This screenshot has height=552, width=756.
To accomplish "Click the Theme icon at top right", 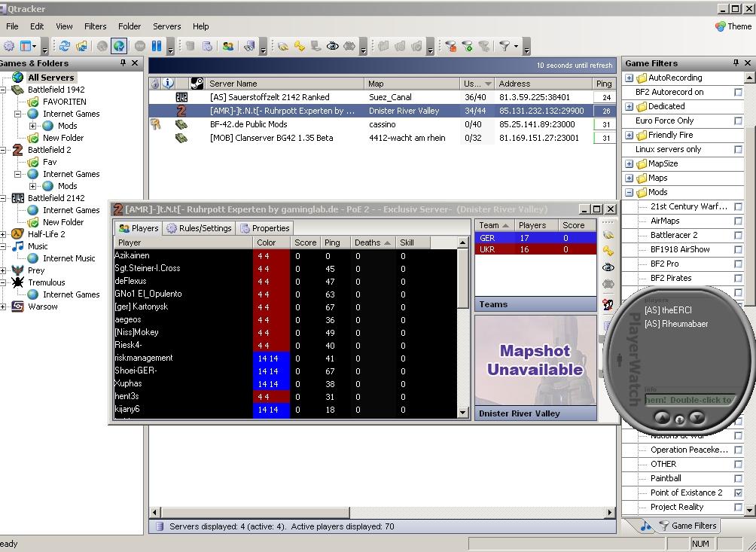I will (721, 26).
